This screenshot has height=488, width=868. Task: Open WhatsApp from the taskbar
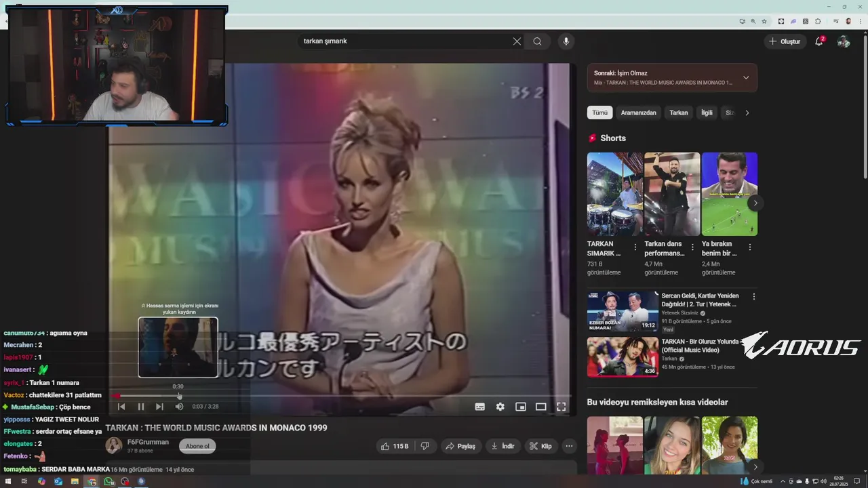point(108,482)
